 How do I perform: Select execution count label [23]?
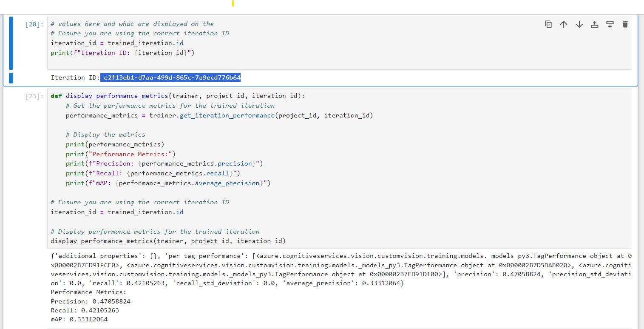34,96
